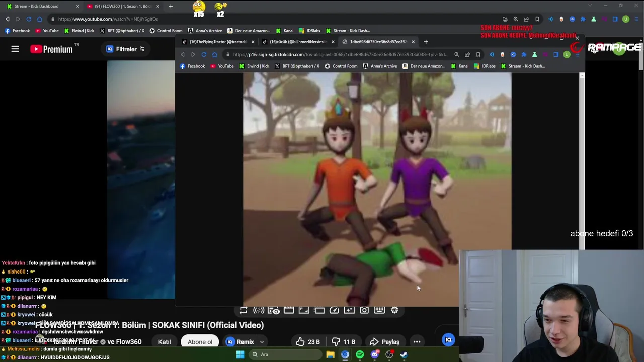This screenshot has width=644, height=362.
Task: Click the Abone ol subscribe button
Action: (200, 342)
